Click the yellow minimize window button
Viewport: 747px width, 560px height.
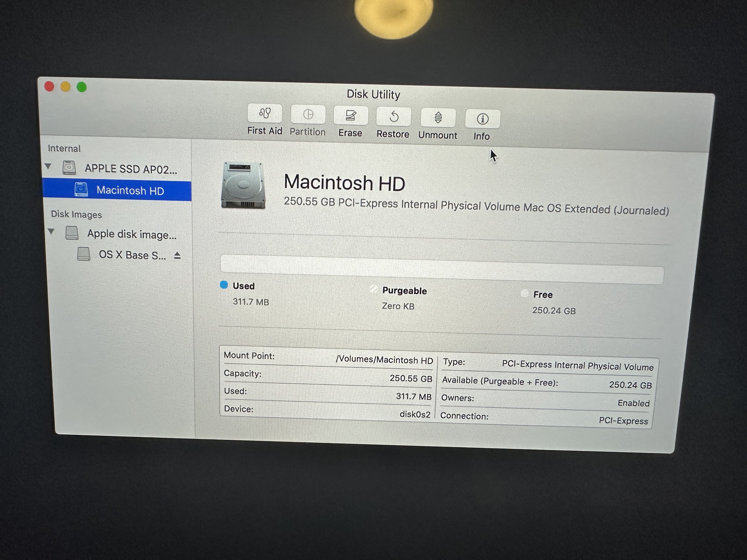click(65, 87)
